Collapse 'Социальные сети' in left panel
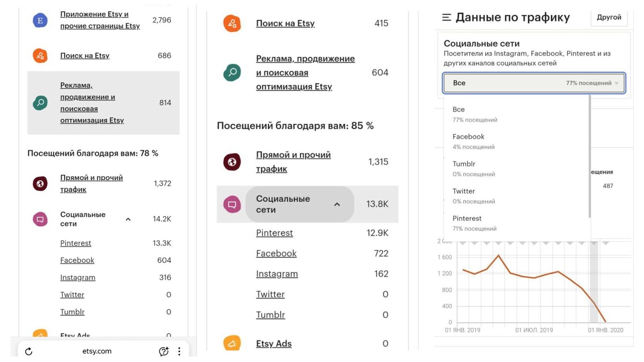Screen dimensions: 644x362 128,219
